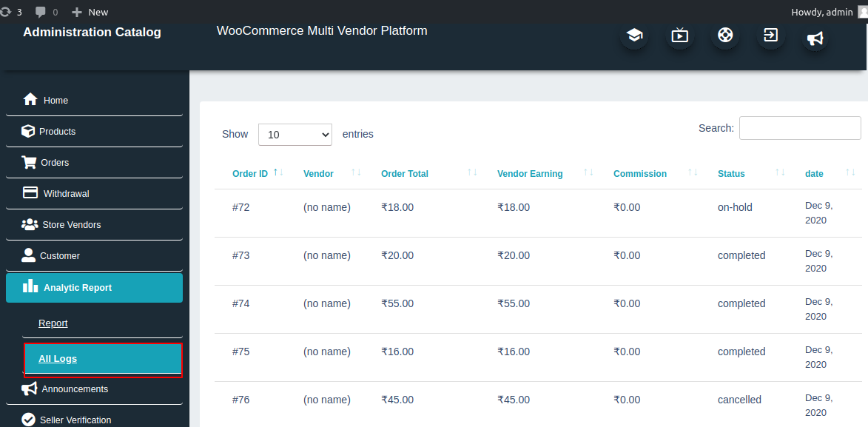Select the Customer menu item

(94, 256)
